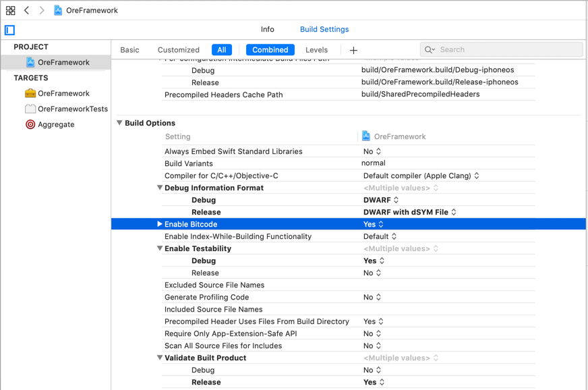Toggle the project navigator sidebar icon
Image resolution: width=588 pixels, height=390 pixels.
[9, 30]
